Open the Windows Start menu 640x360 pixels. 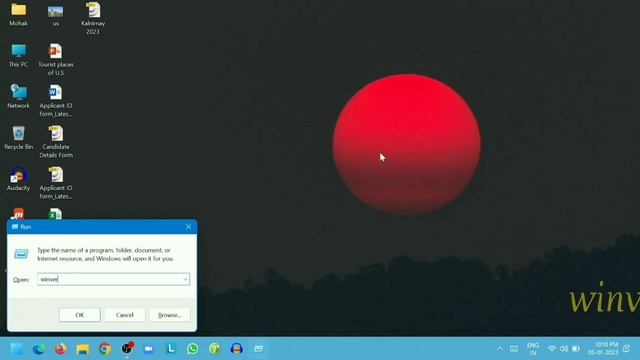17,349
